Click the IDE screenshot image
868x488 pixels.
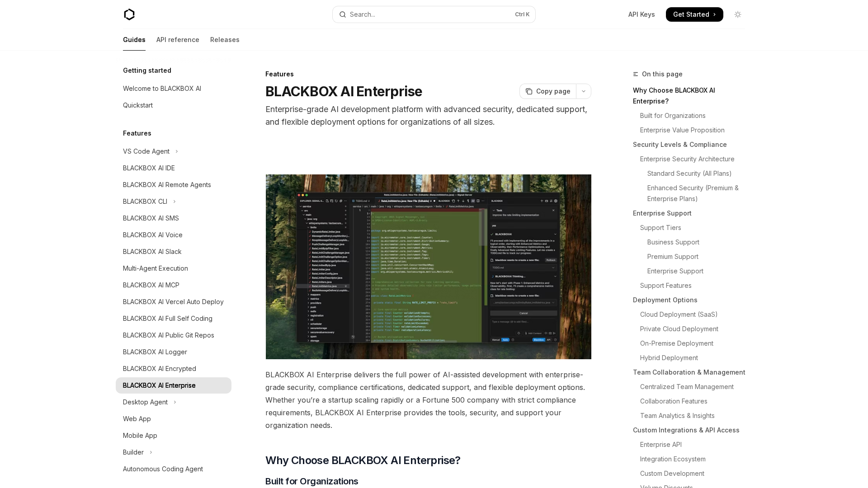pyautogui.click(x=428, y=267)
